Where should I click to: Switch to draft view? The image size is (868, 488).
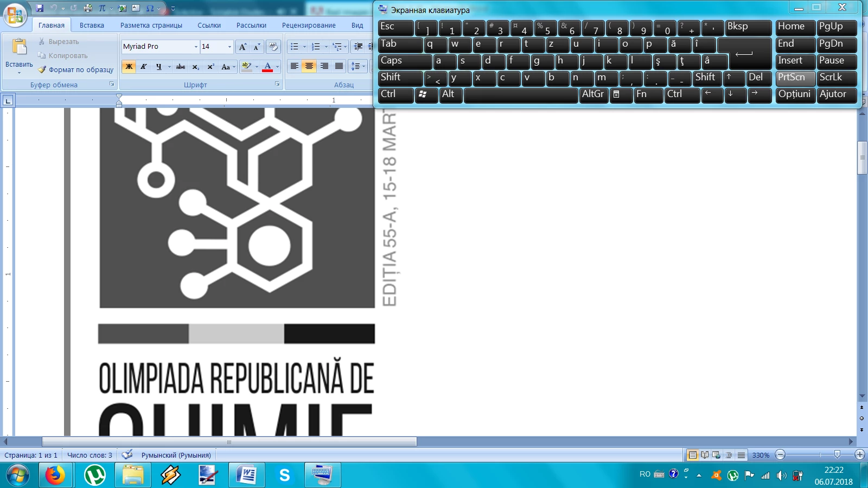[741, 455]
